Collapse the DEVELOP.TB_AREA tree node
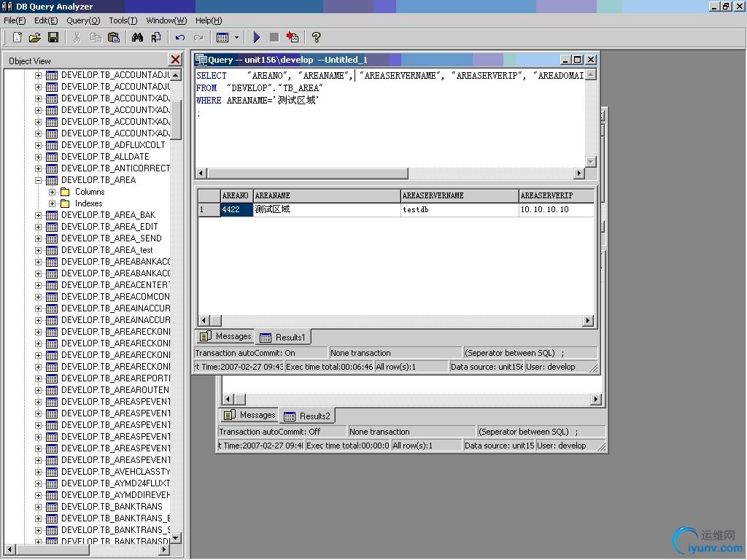 (x=38, y=181)
